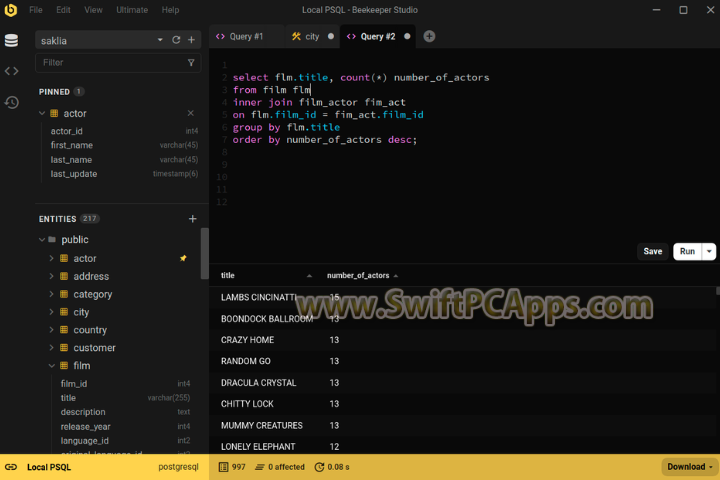720x480 pixels.
Task: Run the SQL query
Action: click(687, 251)
